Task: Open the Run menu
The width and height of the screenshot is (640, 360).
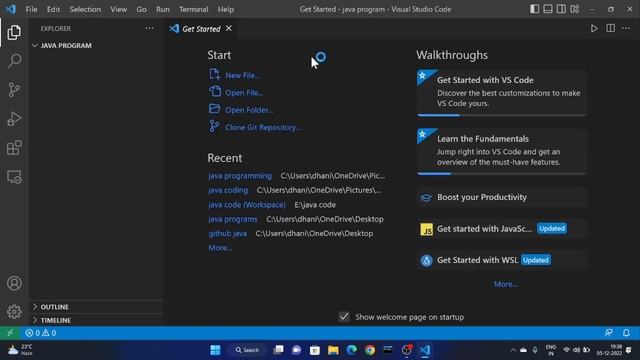Action: point(162,9)
